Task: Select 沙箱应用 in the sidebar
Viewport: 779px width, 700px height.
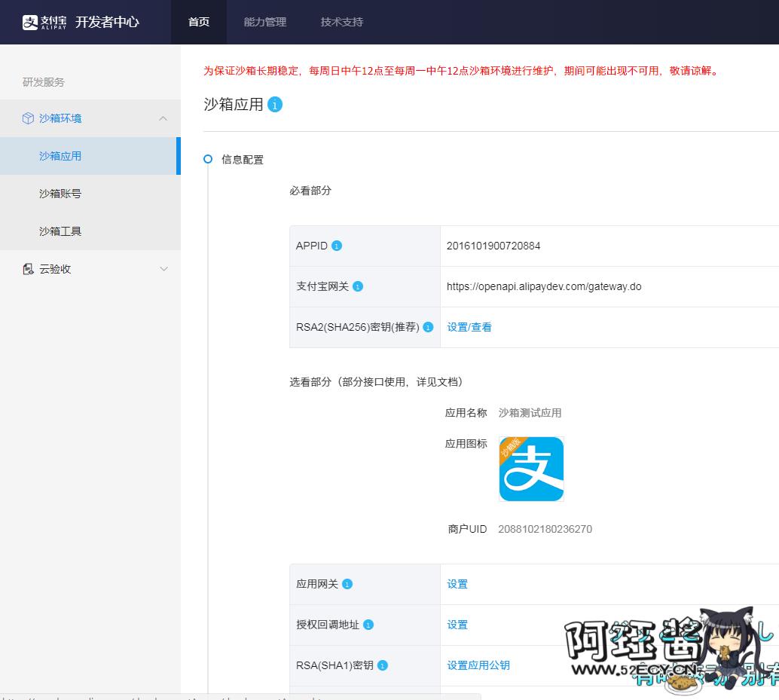Action: pos(90,156)
